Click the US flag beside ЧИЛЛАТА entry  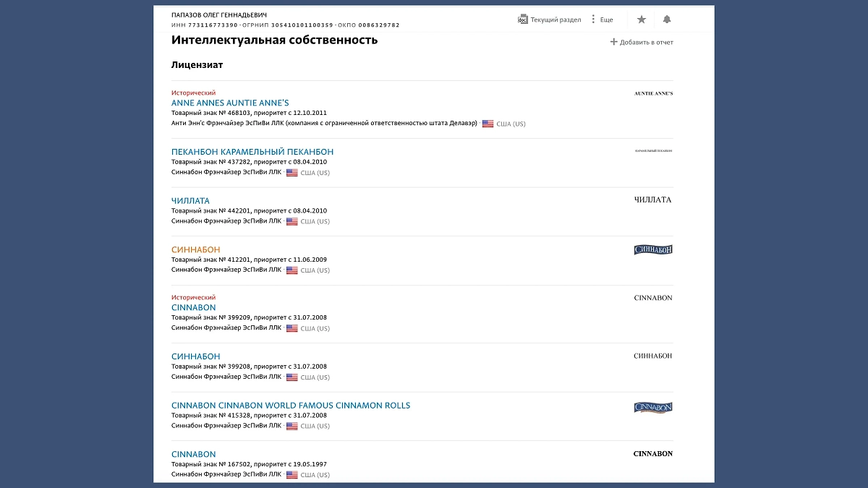click(293, 221)
